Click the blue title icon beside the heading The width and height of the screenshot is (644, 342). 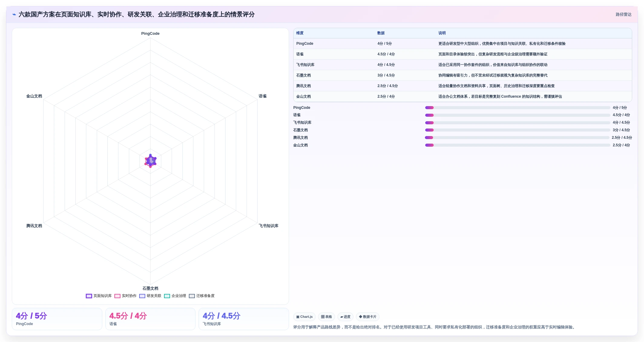coord(14,15)
